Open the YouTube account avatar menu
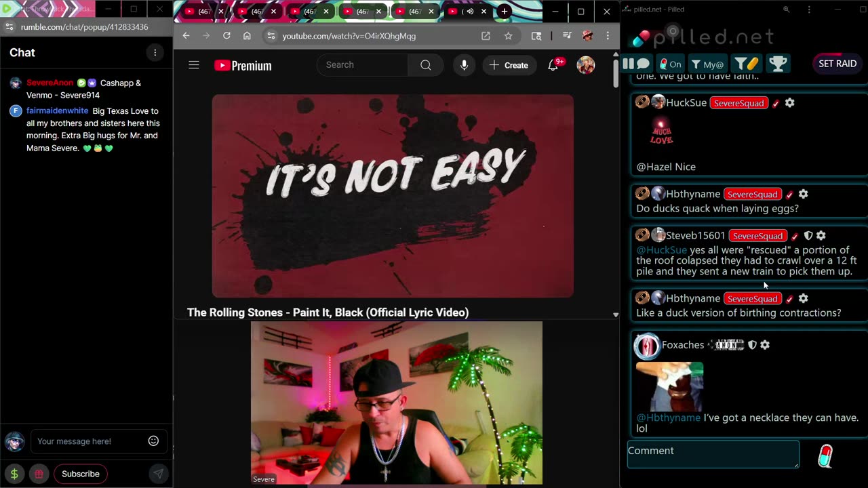868x488 pixels. pos(585,65)
